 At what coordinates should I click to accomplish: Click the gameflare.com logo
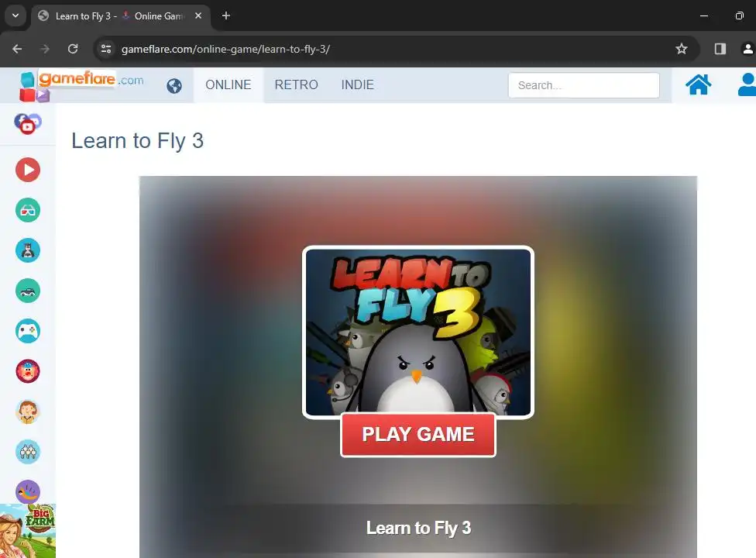click(x=82, y=85)
